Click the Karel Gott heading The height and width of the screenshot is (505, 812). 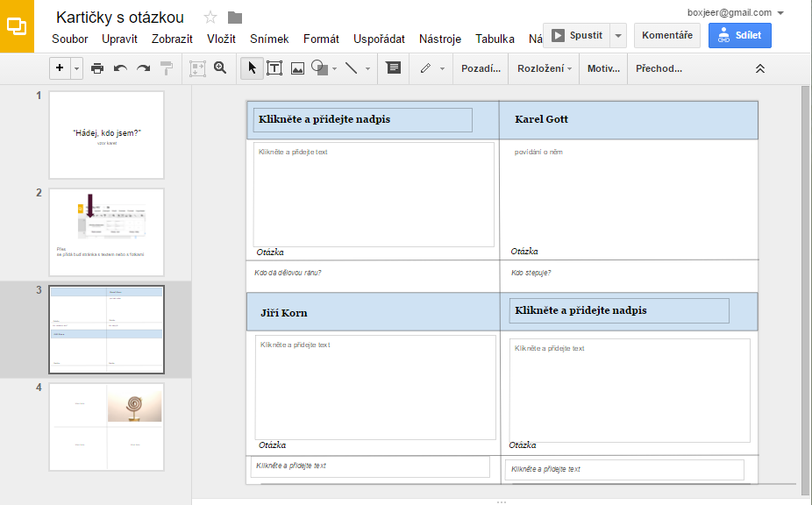[x=541, y=119]
